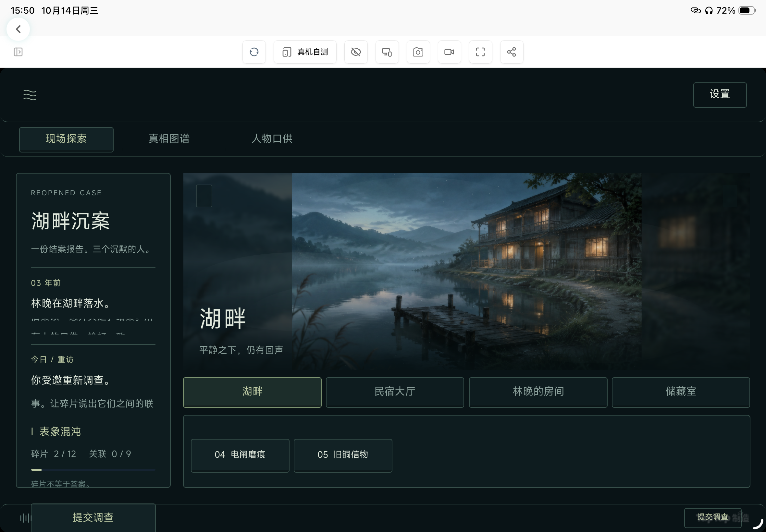Image resolution: width=766 pixels, height=532 pixels.
Task: Switch to 真相图谱 tab
Action: pos(169,139)
